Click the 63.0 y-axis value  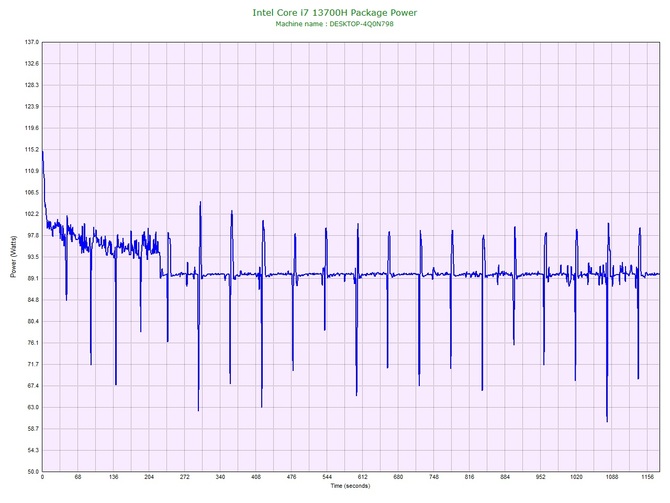tap(33, 407)
